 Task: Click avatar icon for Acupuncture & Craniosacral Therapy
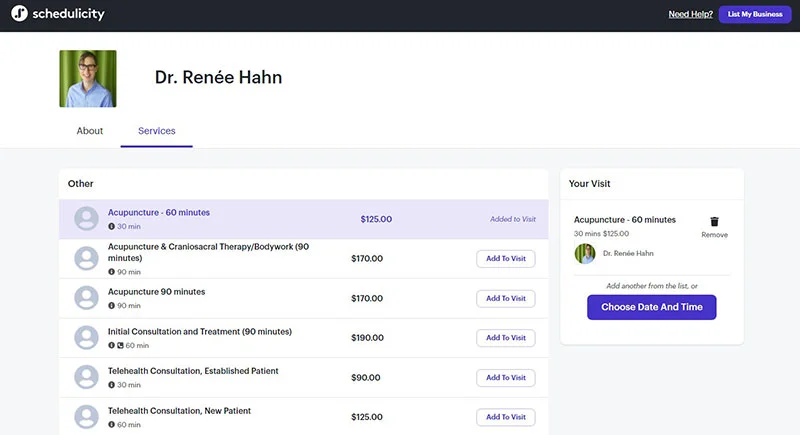coord(86,259)
